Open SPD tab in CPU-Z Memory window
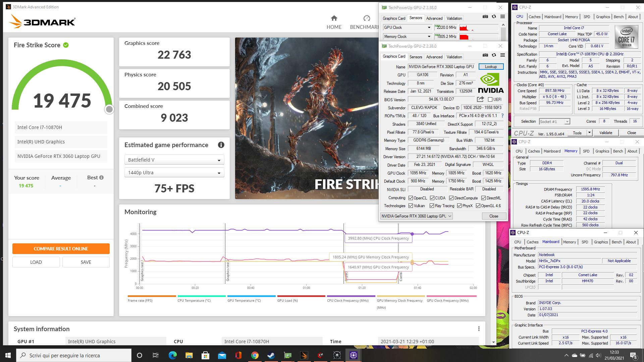The height and width of the screenshot is (362, 644). pyautogui.click(x=586, y=151)
